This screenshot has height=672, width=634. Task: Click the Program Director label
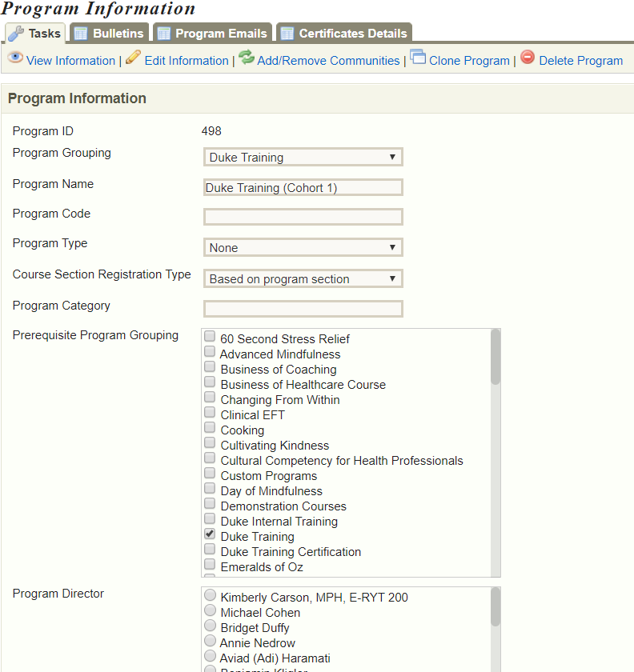pos(58,594)
